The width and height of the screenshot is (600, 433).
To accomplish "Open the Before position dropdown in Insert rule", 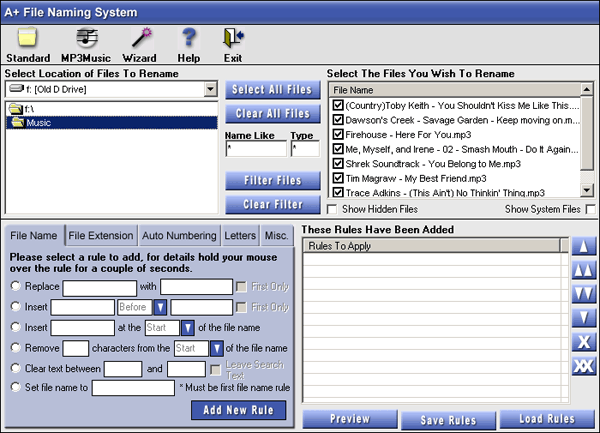I will [x=159, y=307].
